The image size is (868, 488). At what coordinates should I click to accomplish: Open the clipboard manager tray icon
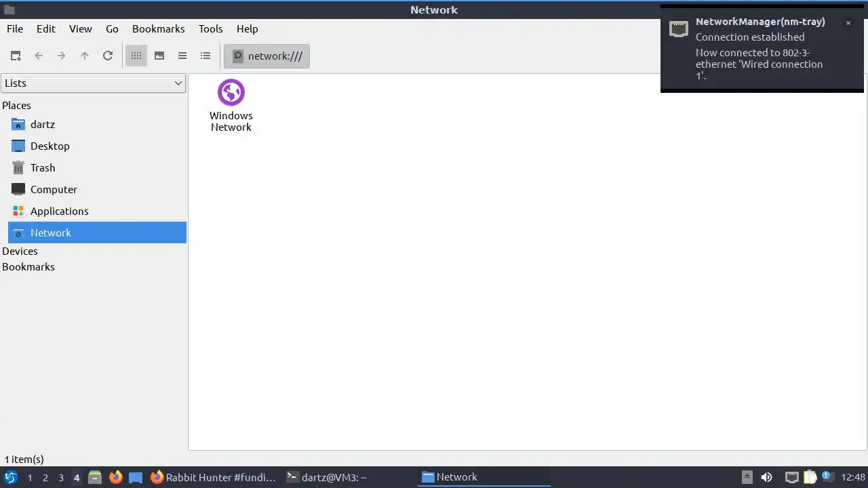[810, 477]
